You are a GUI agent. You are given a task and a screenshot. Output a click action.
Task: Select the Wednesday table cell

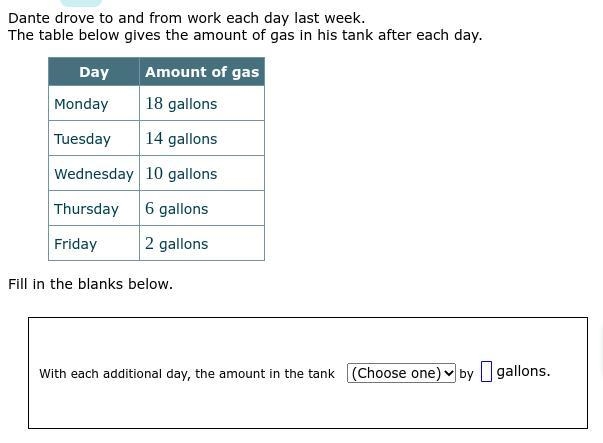tap(94, 173)
